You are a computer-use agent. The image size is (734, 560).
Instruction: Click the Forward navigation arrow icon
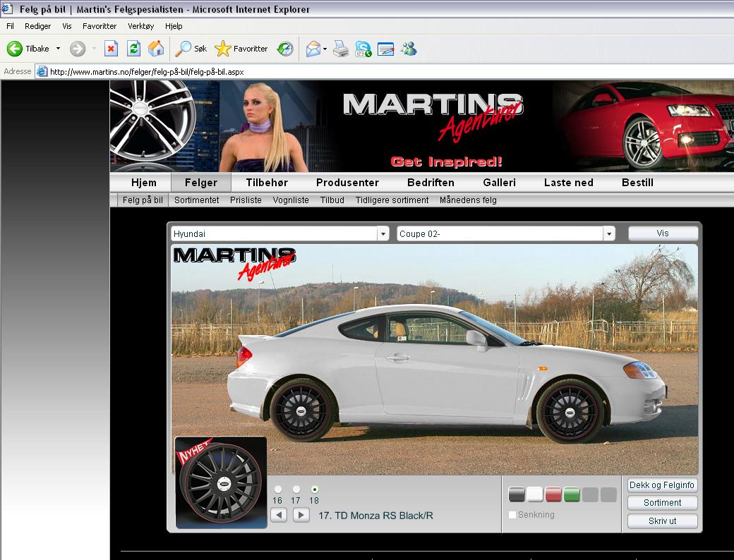(x=78, y=49)
